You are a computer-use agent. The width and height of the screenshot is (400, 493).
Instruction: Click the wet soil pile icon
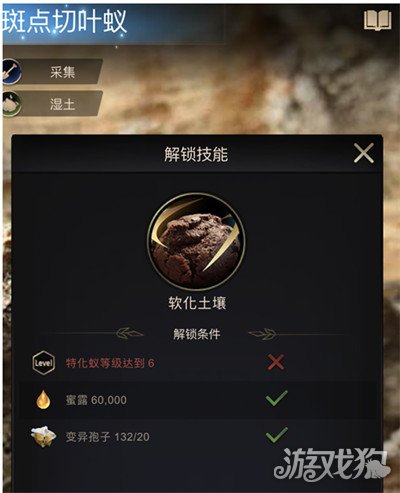pos(11,104)
